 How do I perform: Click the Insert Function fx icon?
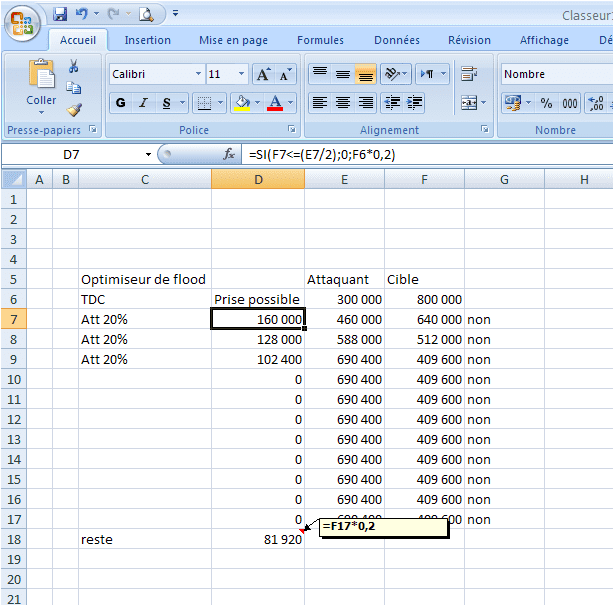[x=228, y=155]
